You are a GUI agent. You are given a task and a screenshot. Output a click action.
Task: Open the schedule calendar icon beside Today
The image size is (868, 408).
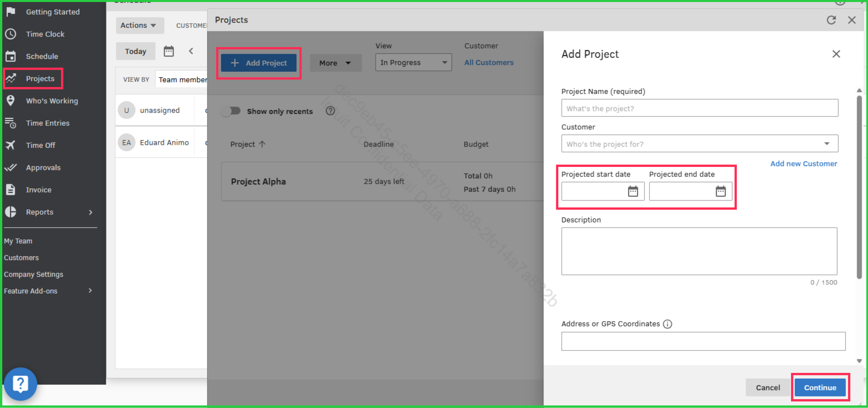click(169, 51)
